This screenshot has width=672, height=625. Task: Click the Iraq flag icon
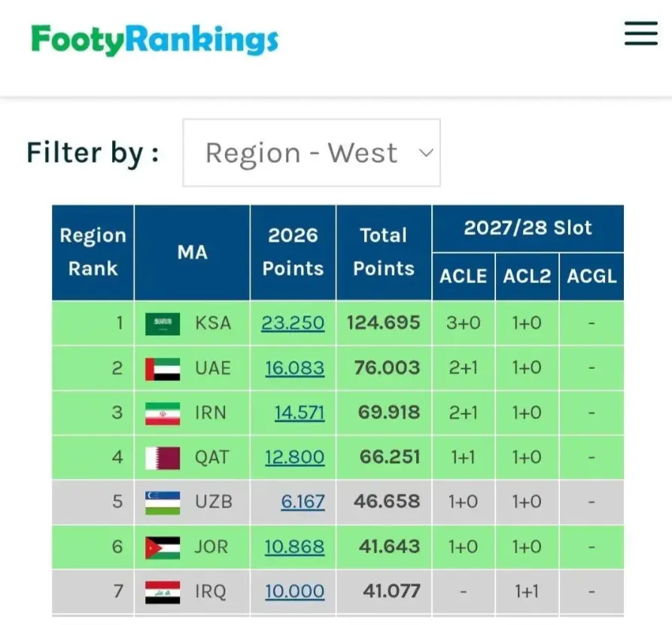[163, 592]
